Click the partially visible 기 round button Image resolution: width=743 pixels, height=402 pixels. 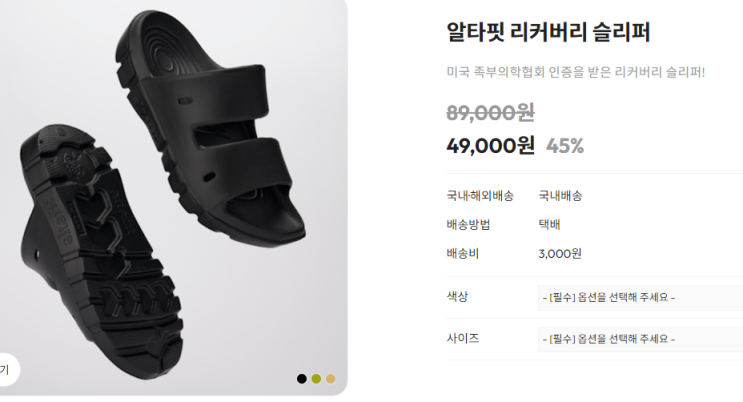click(7, 369)
